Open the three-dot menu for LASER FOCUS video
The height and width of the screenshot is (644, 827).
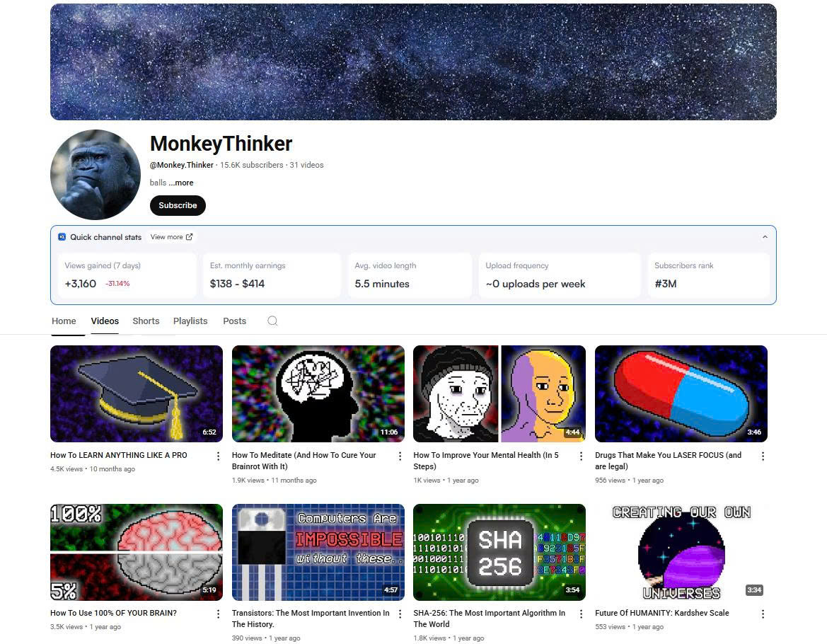763,456
